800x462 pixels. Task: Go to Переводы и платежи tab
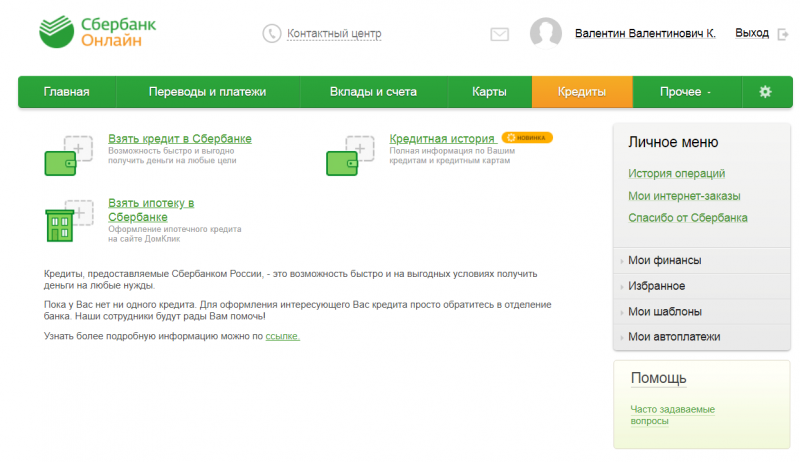pos(208,92)
